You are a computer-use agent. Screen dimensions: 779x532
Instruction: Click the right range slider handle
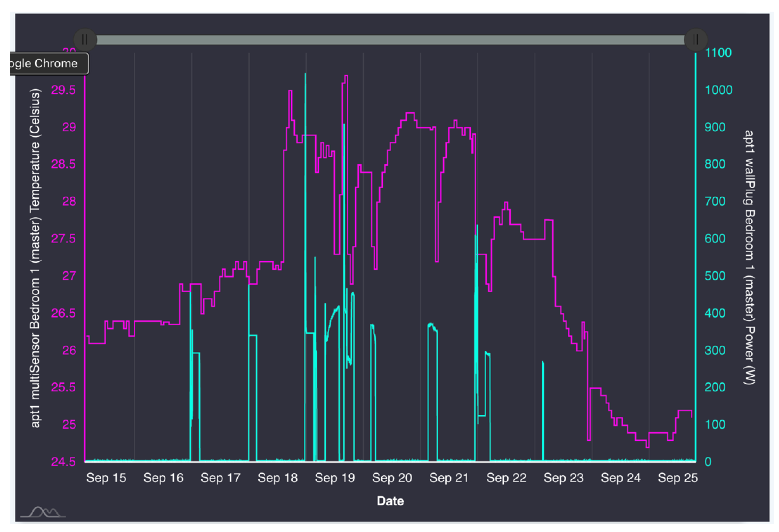pos(696,40)
